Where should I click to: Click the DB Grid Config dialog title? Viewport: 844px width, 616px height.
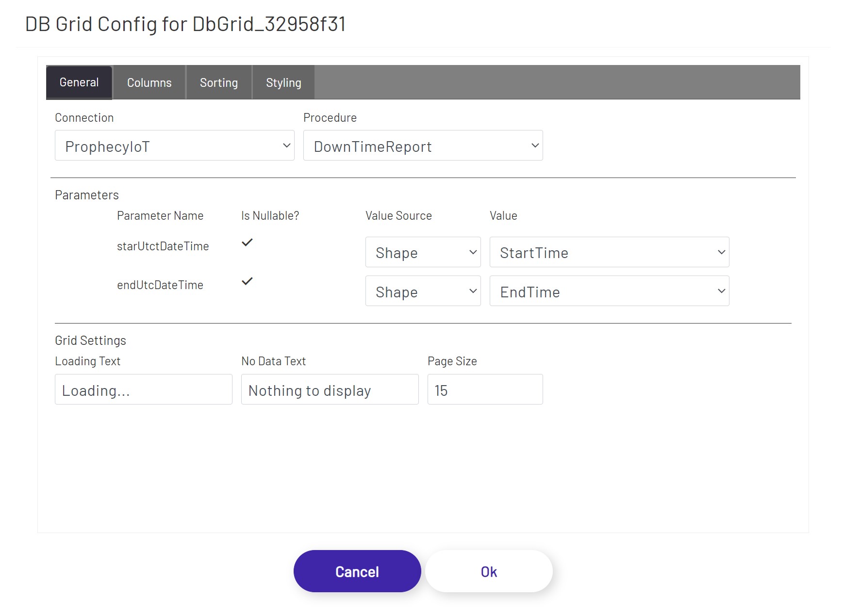(x=186, y=23)
